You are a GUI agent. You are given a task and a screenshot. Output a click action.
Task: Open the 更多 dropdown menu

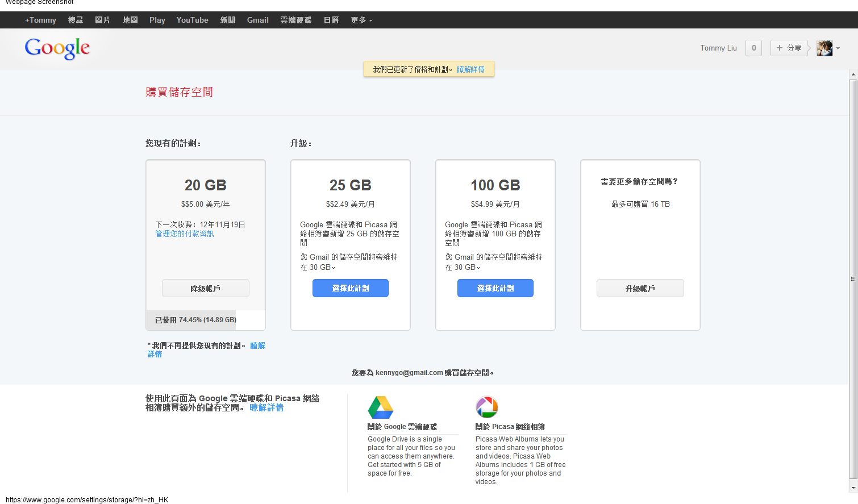click(361, 20)
